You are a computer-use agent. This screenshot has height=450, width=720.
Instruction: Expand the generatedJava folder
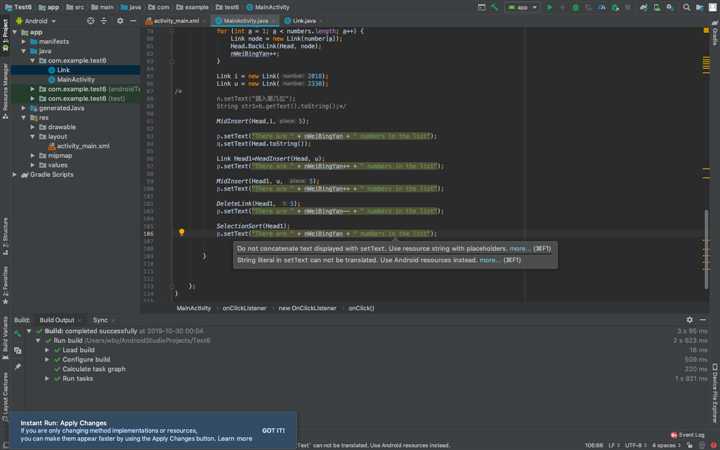tap(24, 108)
